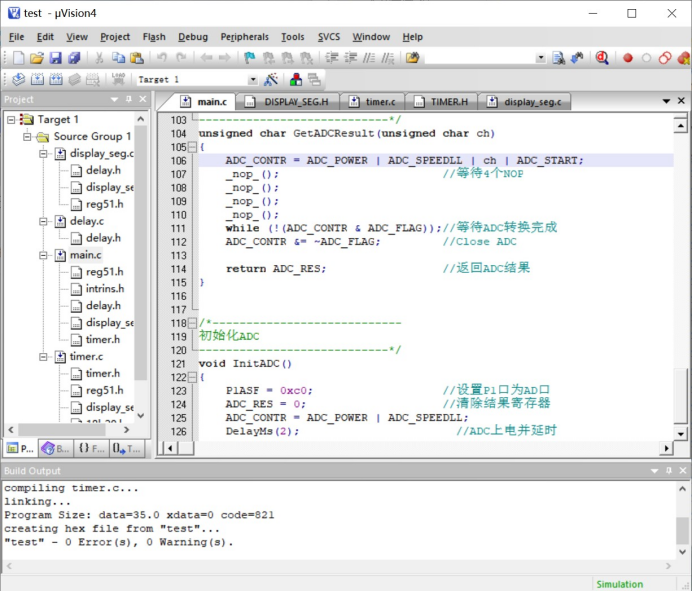Image resolution: width=692 pixels, height=592 pixels.
Task: Collapse the Source Group 1 folder
Action: [27, 137]
